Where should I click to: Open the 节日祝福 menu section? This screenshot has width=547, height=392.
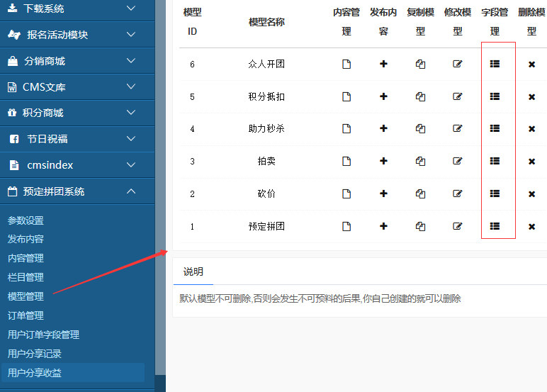pyautogui.click(x=77, y=139)
